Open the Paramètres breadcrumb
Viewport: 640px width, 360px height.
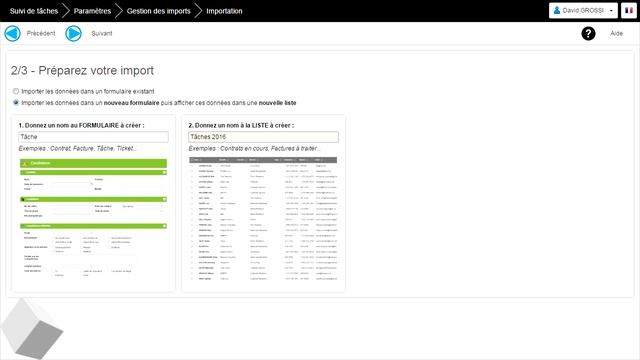pos(92,11)
